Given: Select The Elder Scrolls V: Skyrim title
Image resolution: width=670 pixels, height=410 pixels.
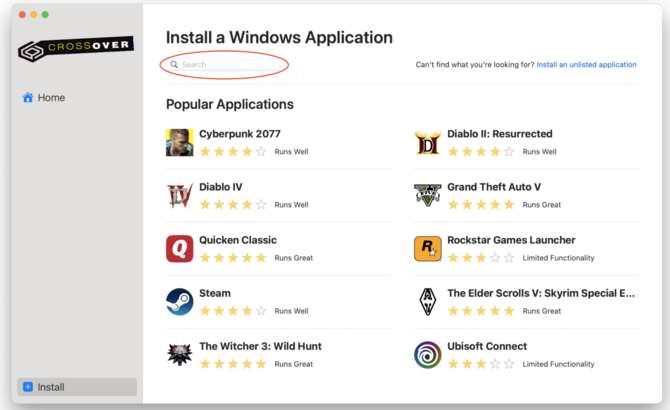Looking at the screenshot, I should 541,293.
